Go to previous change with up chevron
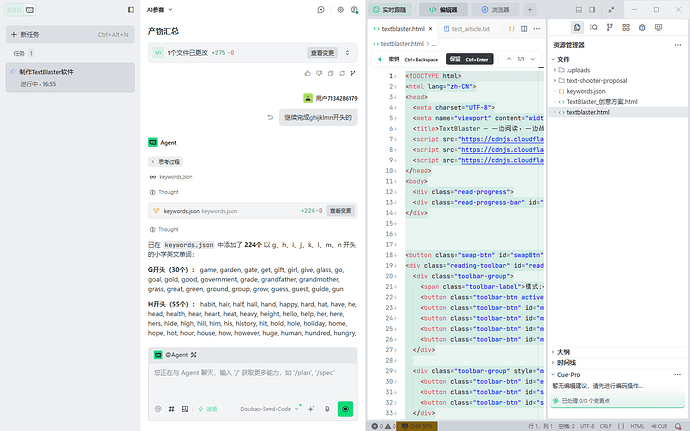Image resolution: width=690 pixels, height=431 pixels. [509, 59]
